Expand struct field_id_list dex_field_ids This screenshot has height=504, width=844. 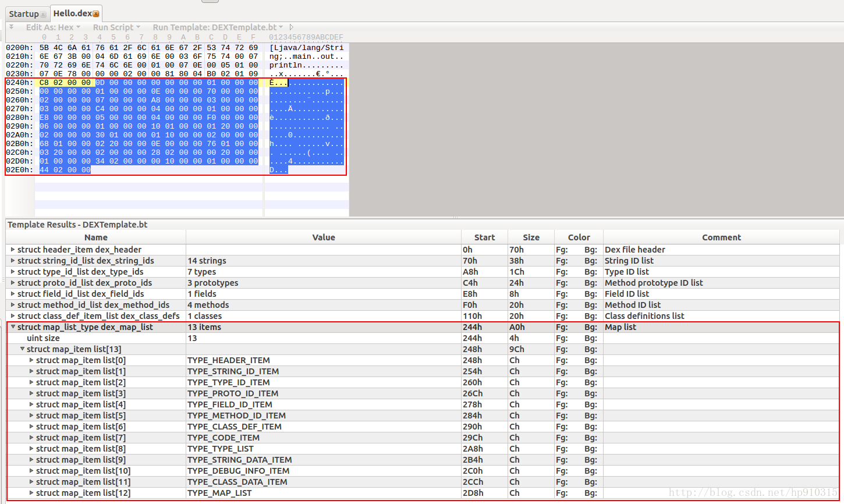(13, 294)
